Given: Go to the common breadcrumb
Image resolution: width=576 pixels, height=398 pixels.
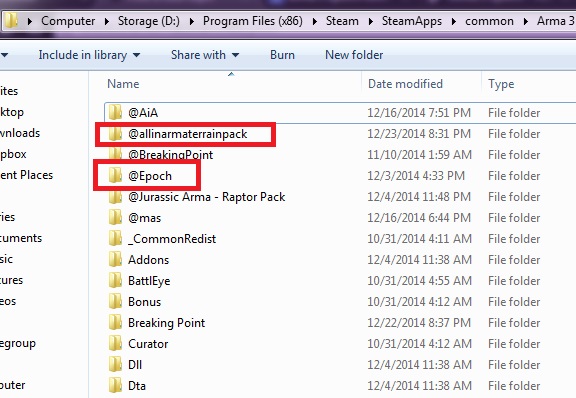Looking at the screenshot, I should pos(489,21).
